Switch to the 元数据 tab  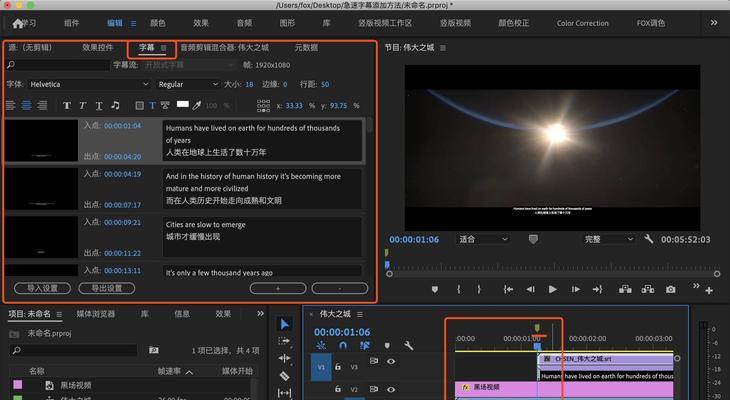(306, 47)
